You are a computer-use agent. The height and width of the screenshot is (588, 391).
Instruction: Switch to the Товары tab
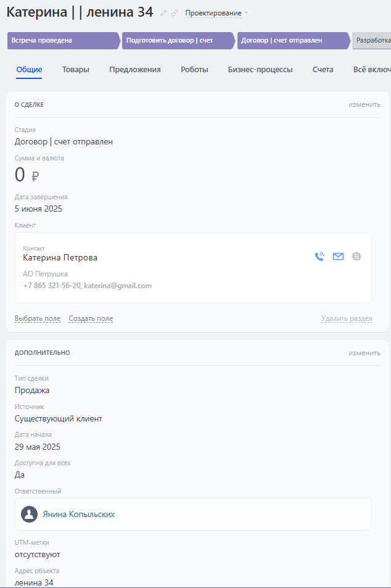[x=76, y=70]
